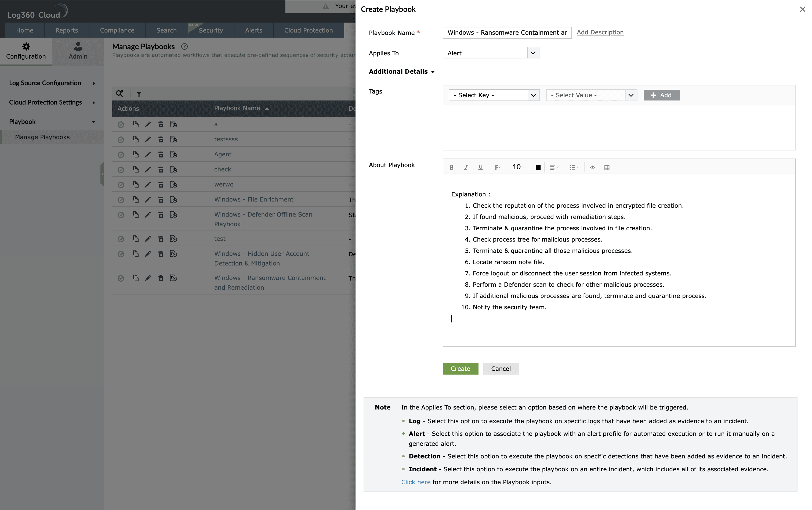The height and width of the screenshot is (510, 812).
Task: Open the bullet list options
Action: (574, 167)
